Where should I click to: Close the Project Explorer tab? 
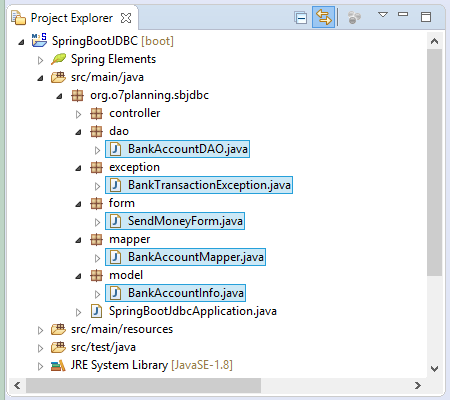pos(126,18)
